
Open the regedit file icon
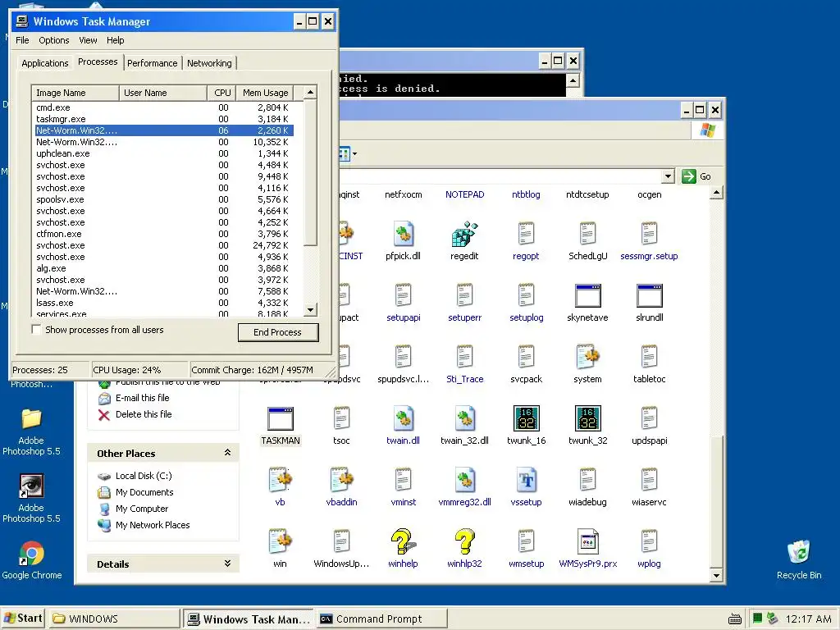click(464, 234)
